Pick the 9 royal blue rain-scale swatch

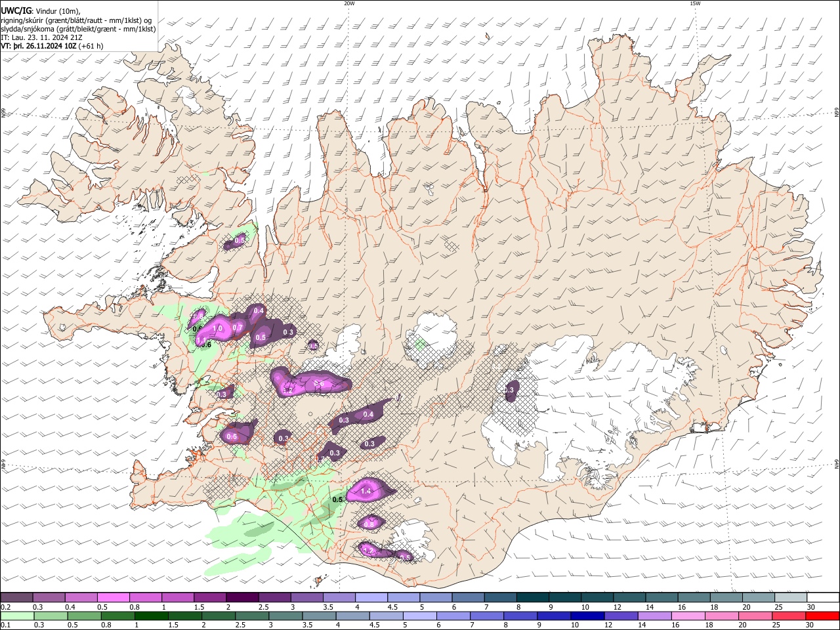coord(555,616)
